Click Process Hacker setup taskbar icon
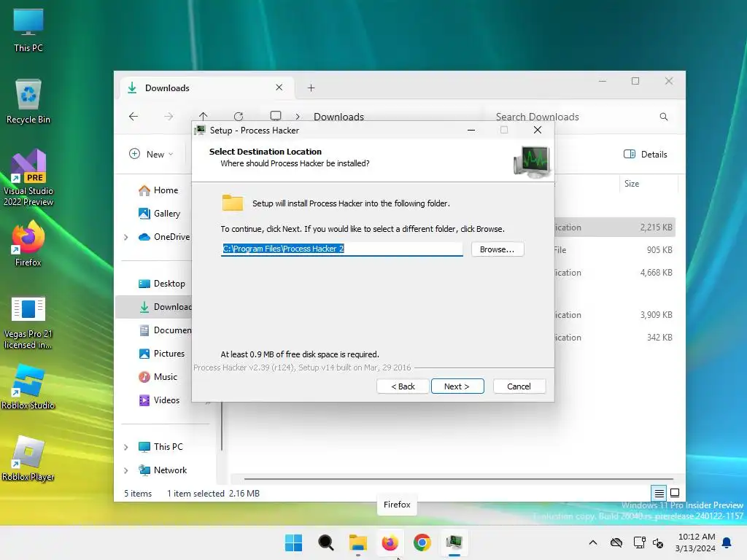The image size is (747, 560). [x=454, y=542]
